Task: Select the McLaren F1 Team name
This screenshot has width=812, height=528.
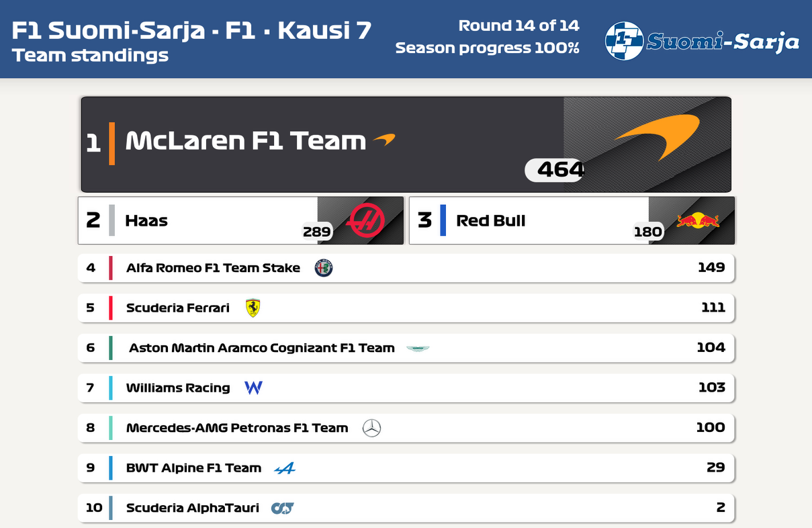Action: pos(245,140)
